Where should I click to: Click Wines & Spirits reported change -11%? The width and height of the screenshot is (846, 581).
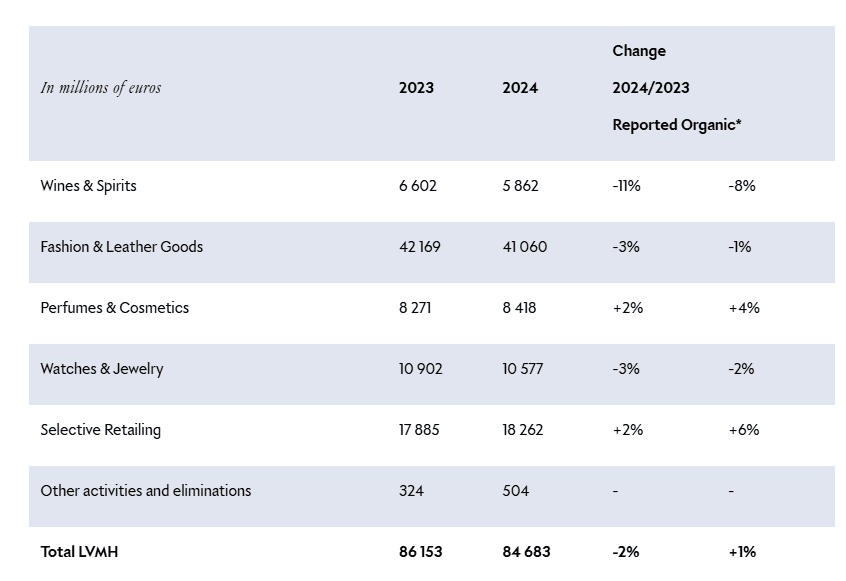point(626,186)
